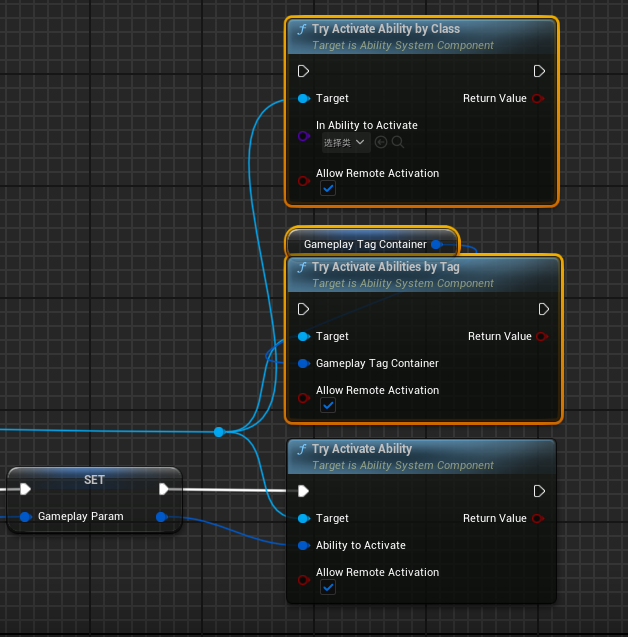This screenshot has height=637, width=628.
Task: Select the SET node header
Action: [x=94, y=480]
